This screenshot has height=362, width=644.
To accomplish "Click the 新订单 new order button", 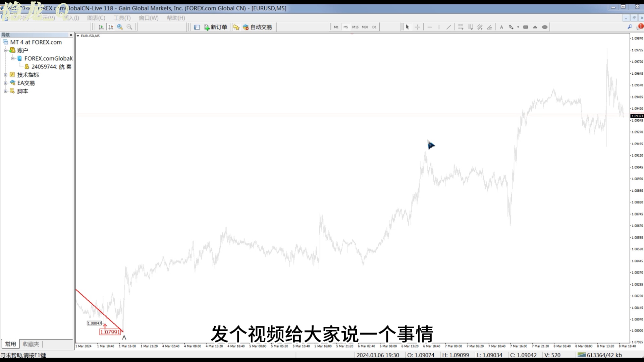I will [215, 27].
